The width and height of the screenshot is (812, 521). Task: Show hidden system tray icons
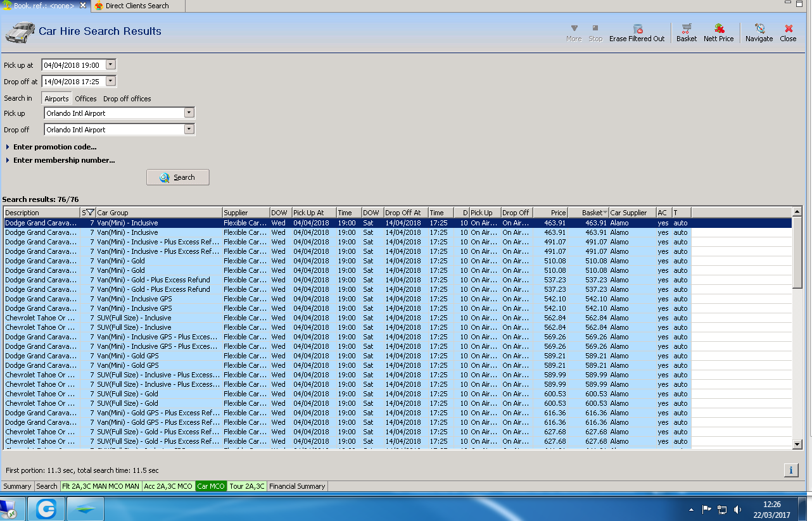(691, 510)
